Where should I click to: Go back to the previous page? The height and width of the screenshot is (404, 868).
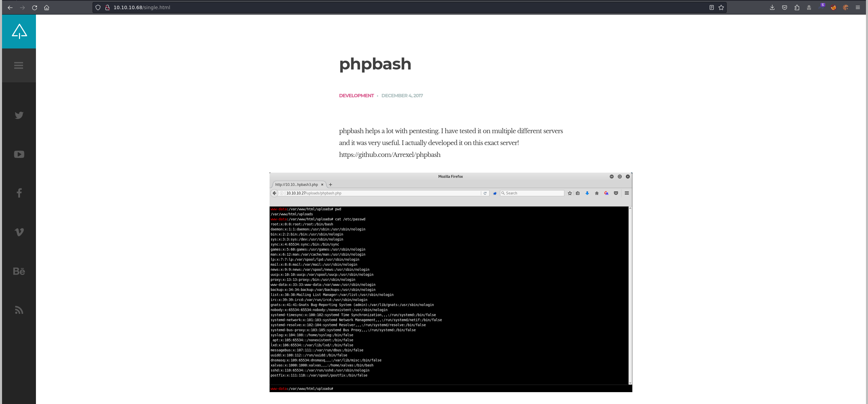[10, 7]
